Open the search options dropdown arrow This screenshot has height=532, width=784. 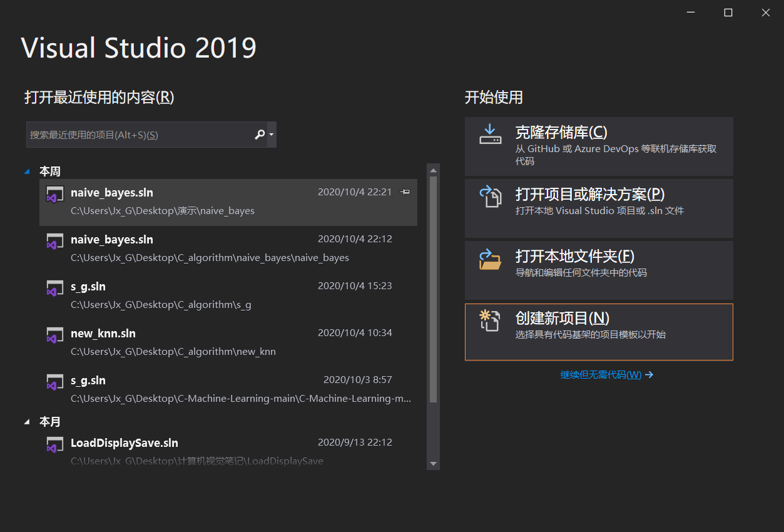tap(270, 134)
